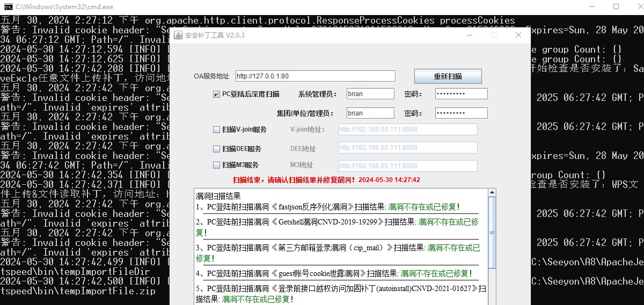644x305 pixels.
Task: Click the 系统管理员: label
Action: pyautogui.click(x=318, y=94)
